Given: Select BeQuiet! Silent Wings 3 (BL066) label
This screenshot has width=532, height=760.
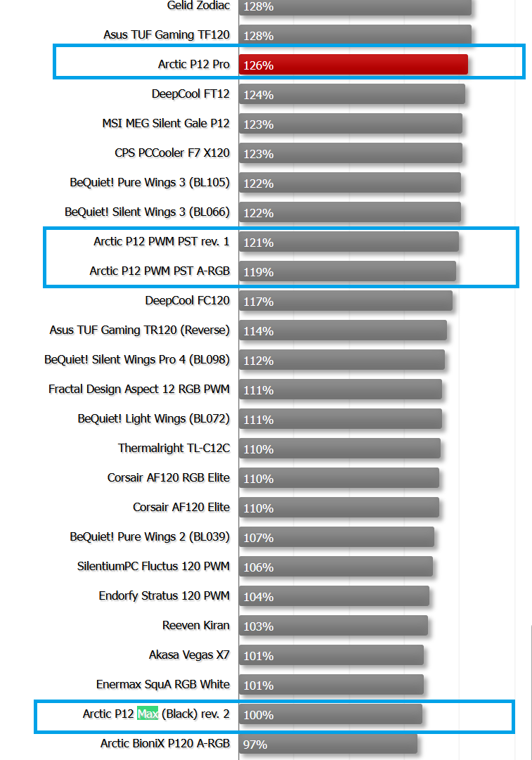Looking at the screenshot, I should [x=147, y=212].
